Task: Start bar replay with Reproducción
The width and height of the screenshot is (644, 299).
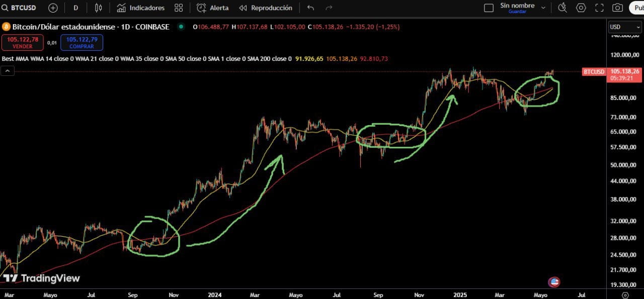Action: click(x=265, y=8)
